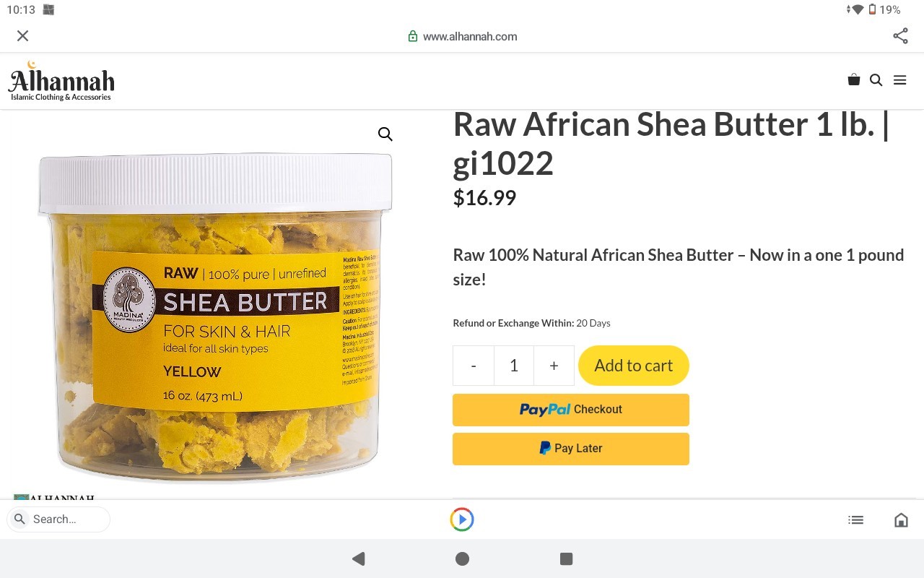Open the hamburger navigation menu
The width and height of the screenshot is (924, 578).
[899, 79]
